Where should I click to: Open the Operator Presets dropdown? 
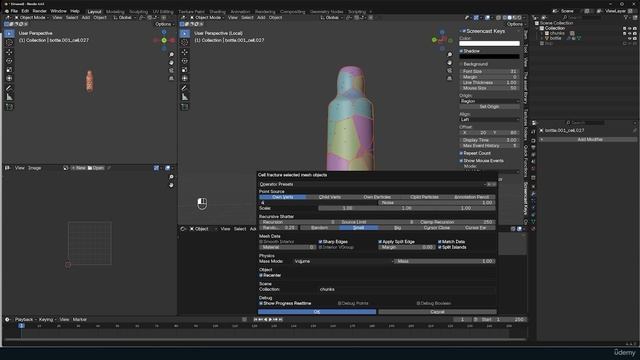click(x=371, y=184)
